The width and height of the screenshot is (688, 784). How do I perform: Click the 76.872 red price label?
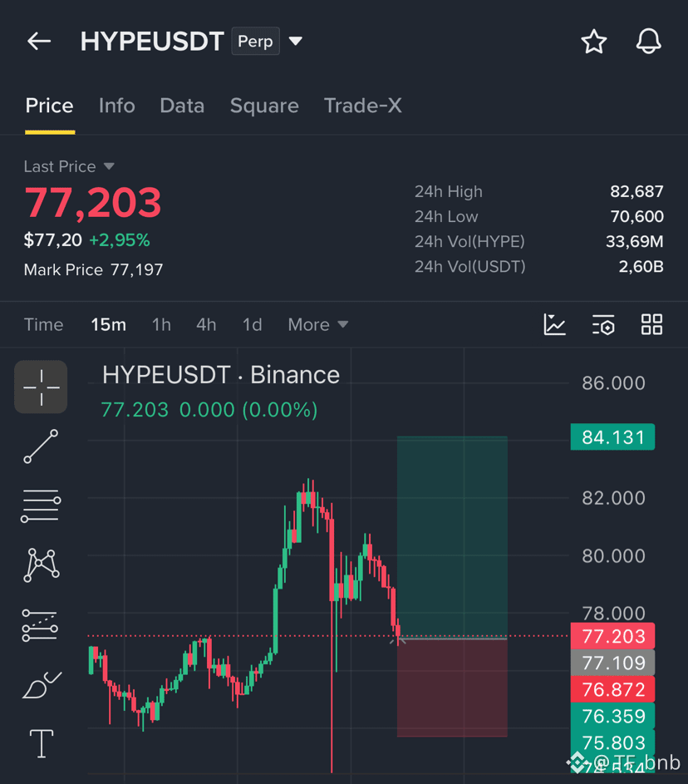click(x=612, y=689)
